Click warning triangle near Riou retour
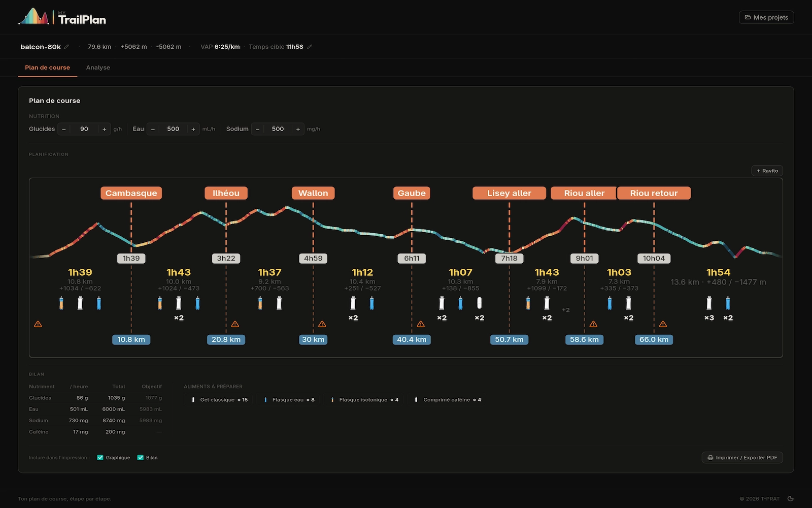812x508 pixels. point(663,324)
